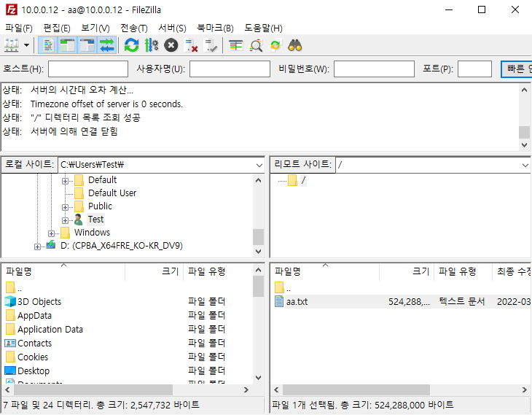Image resolution: width=532 pixels, height=415 pixels.
Task: Select D: drive in local tree
Action: [x=122, y=246]
